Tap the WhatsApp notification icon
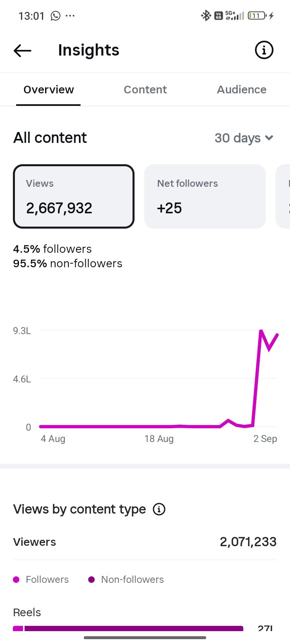 (x=56, y=16)
